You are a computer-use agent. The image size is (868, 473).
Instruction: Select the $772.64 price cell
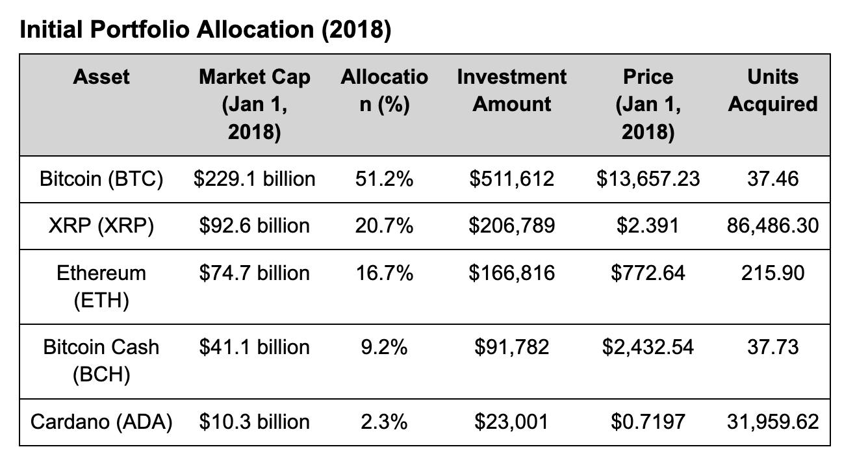click(x=648, y=273)
